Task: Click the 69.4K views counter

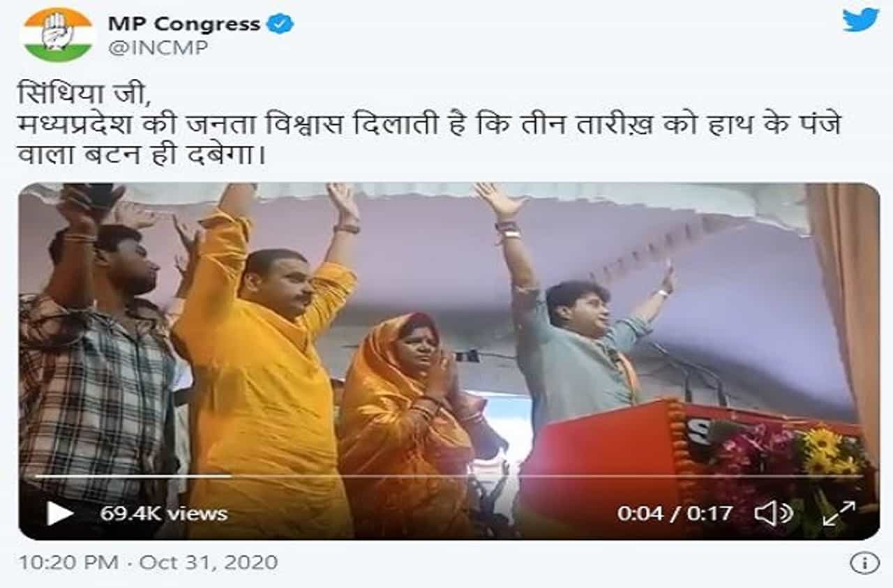Action: click(x=164, y=513)
